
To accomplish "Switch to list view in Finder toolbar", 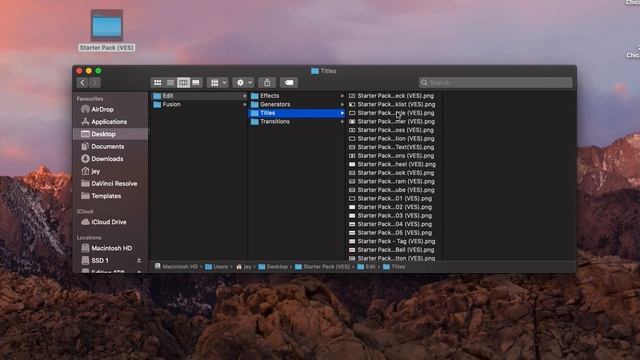I will point(171,83).
